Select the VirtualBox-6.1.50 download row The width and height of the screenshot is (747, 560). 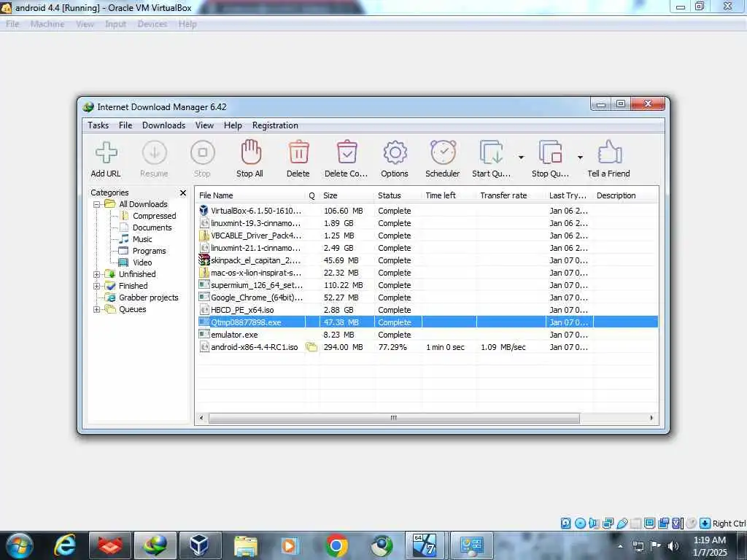click(x=427, y=211)
